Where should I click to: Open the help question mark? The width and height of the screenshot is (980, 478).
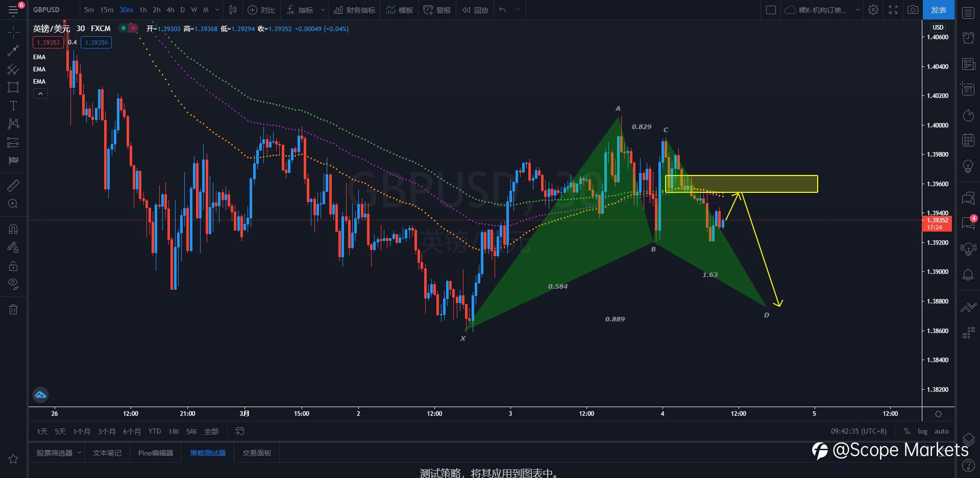click(x=968, y=465)
